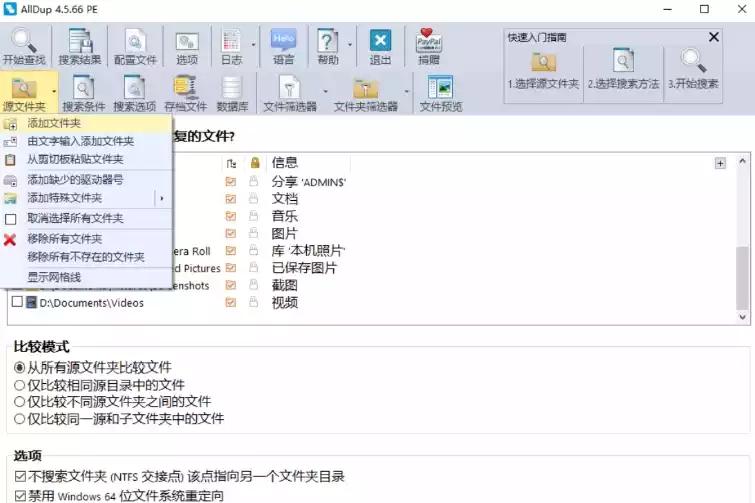Toggle subfolder checkbox in 文档 row
The image size is (755, 503).
point(231,199)
